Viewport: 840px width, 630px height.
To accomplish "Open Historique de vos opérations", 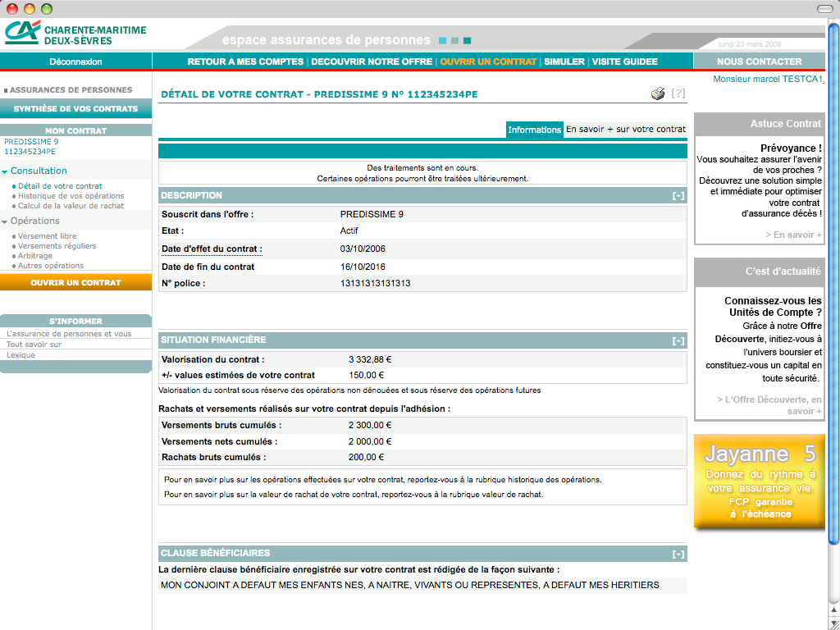I will tap(71, 195).
